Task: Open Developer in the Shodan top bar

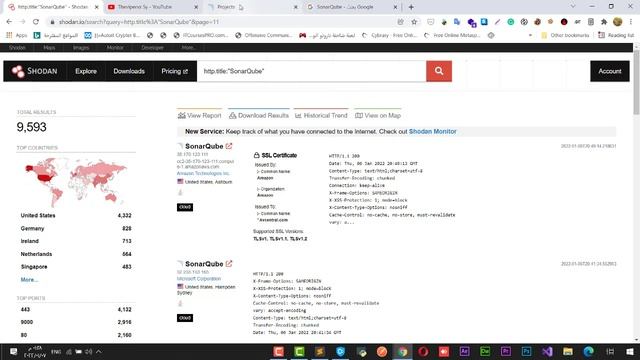Action: [x=152, y=48]
